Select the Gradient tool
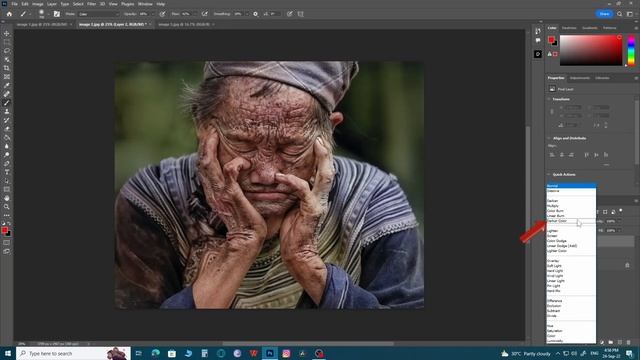The image size is (640, 360). [x=7, y=138]
